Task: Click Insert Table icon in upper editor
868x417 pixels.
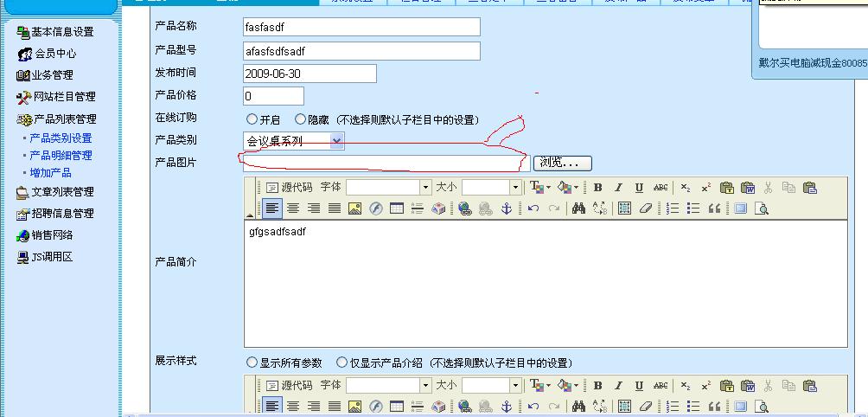Action: point(397,208)
